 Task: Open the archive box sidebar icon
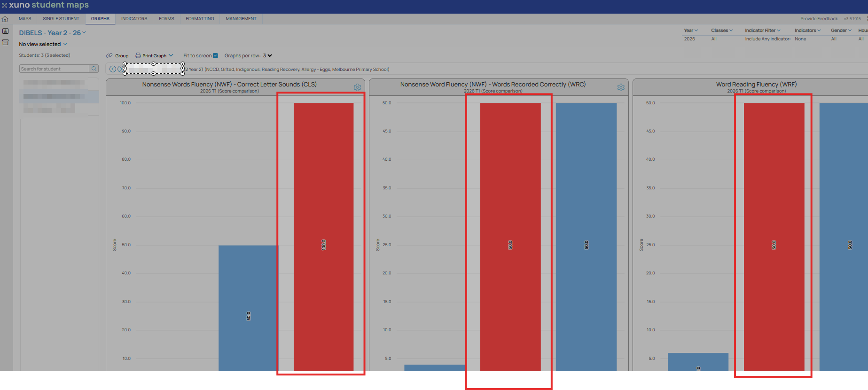click(5, 42)
